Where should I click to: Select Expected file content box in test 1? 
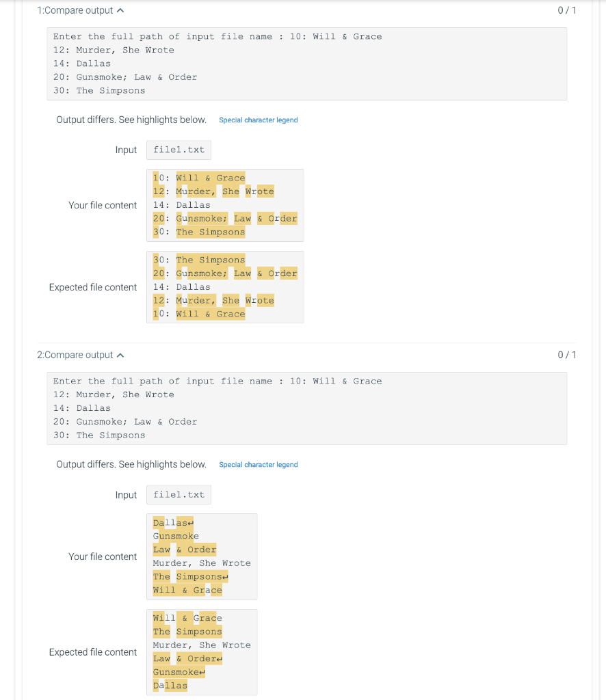224,287
